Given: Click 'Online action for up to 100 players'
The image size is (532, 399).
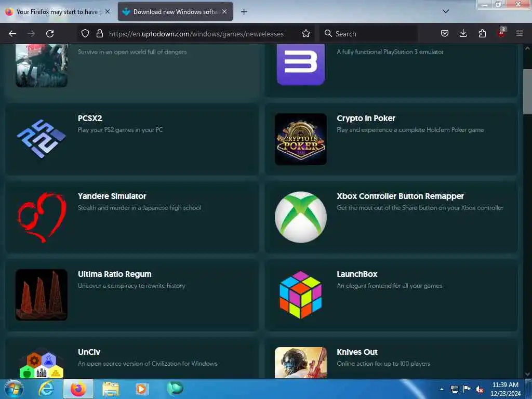Looking at the screenshot, I should point(383,363).
